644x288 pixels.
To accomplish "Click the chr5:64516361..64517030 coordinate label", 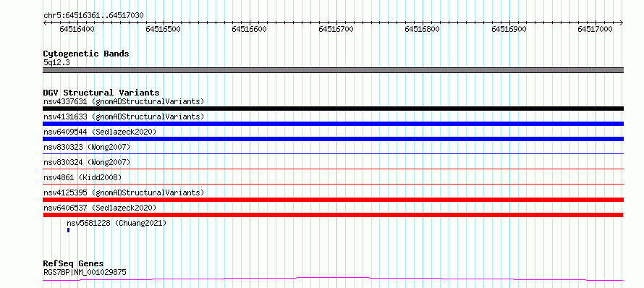I will [x=93, y=16].
